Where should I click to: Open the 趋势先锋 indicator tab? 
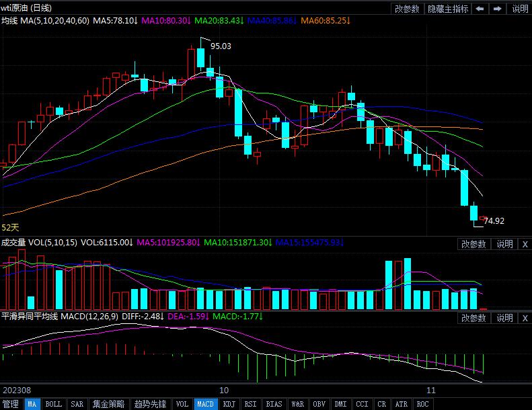point(149,404)
